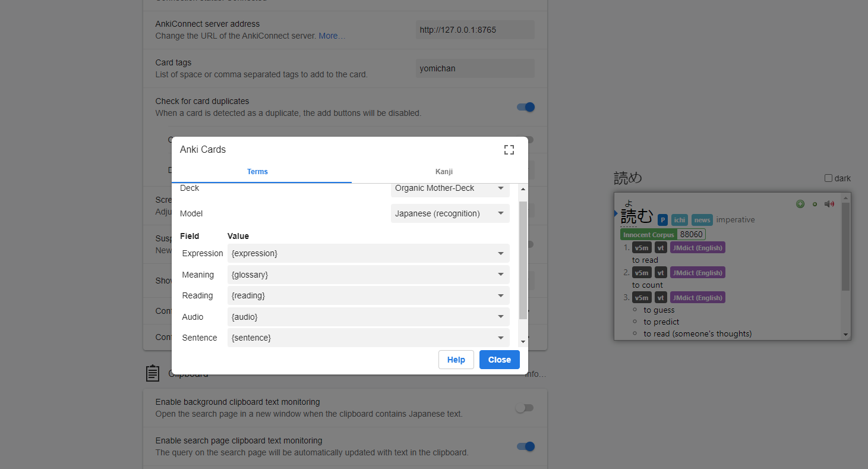Click the Help button in Anki Cards
This screenshot has width=868, height=469.
tap(456, 360)
